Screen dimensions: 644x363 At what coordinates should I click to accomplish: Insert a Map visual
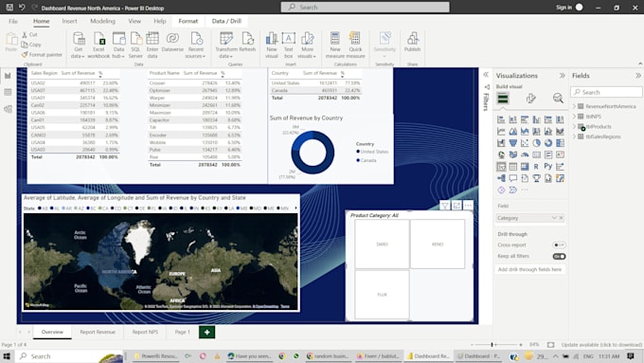501,155
